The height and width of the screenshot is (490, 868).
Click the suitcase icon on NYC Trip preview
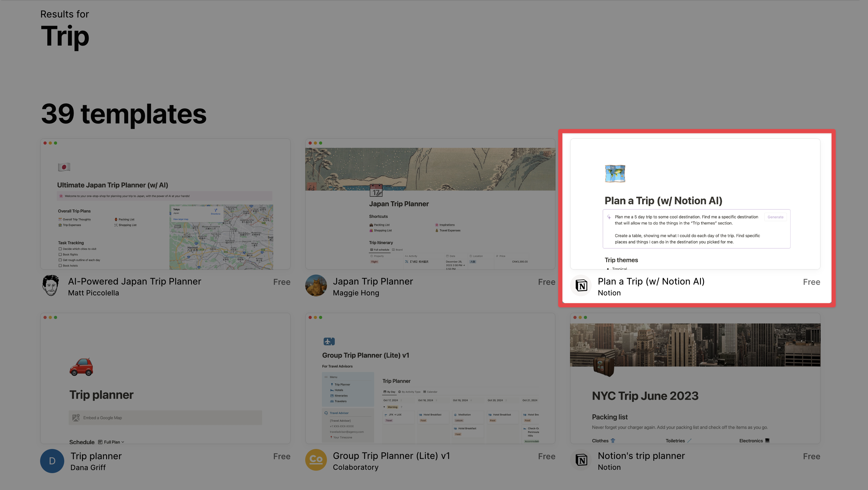(603, 367)
